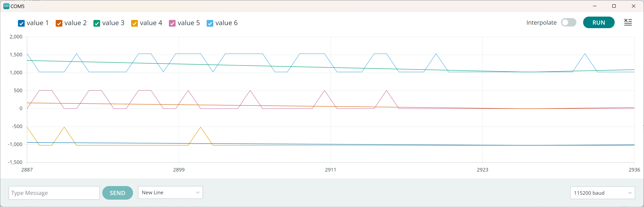Click the COM5 window title text

(x=17, y=6)
